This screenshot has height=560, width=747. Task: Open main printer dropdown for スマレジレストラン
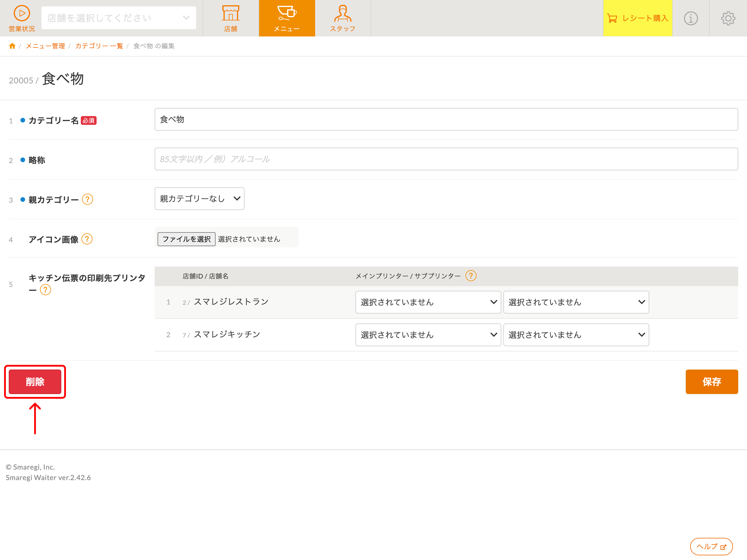tap(428, 302)
